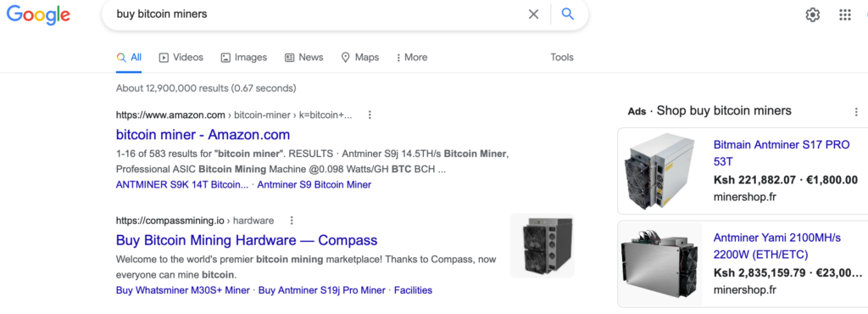The height and width of the screenshot is (314, 868).
Task: Expand the More search filters dropdown
Action: (x=412, y=58)
